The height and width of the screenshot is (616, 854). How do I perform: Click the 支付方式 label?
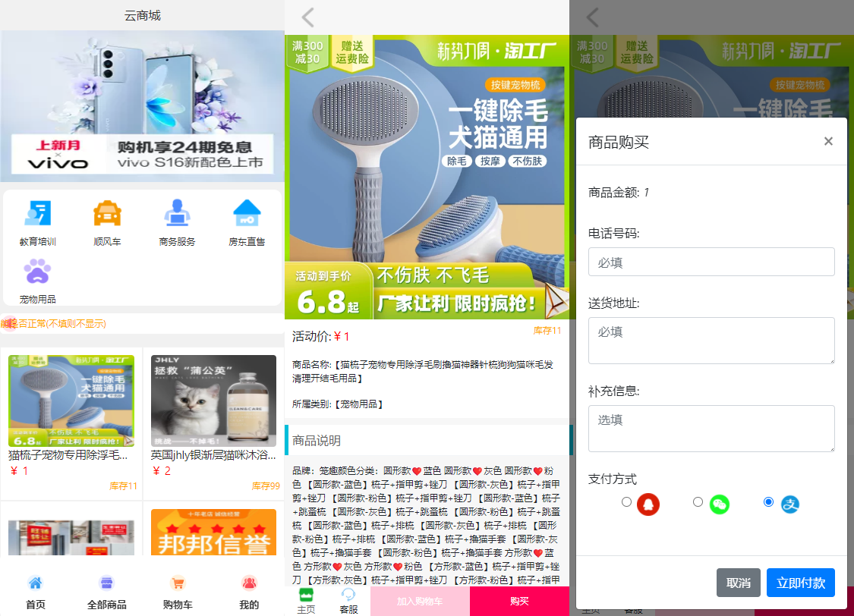(x=612, y=479)
